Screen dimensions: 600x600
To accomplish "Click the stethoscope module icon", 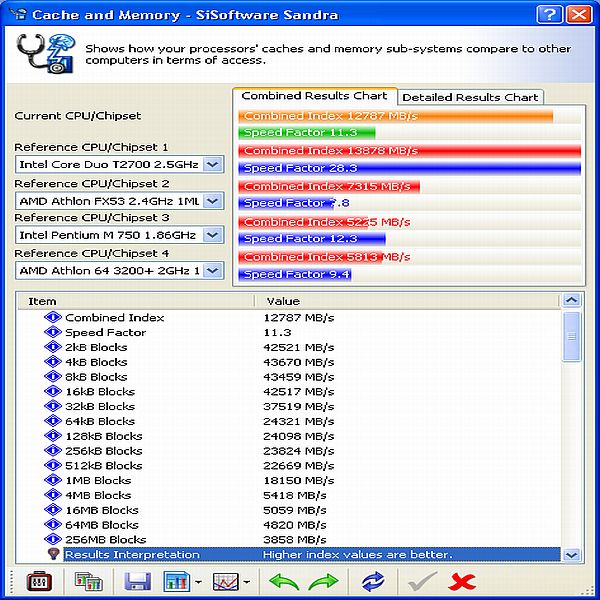I will (46, 54).
